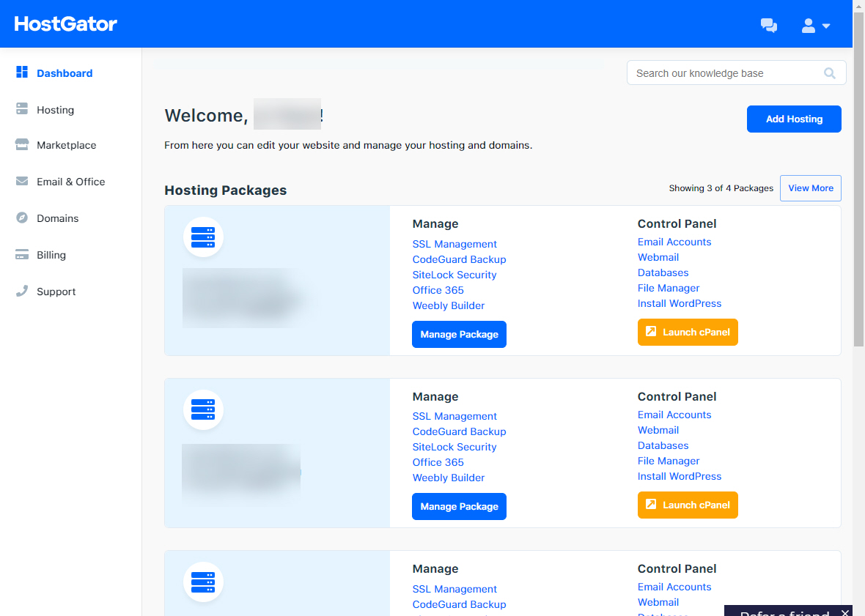Image resolution: width=865 pixels, height=616 pixels.
Task: Open File Manager in first package
Action: (x=669, y=288)
